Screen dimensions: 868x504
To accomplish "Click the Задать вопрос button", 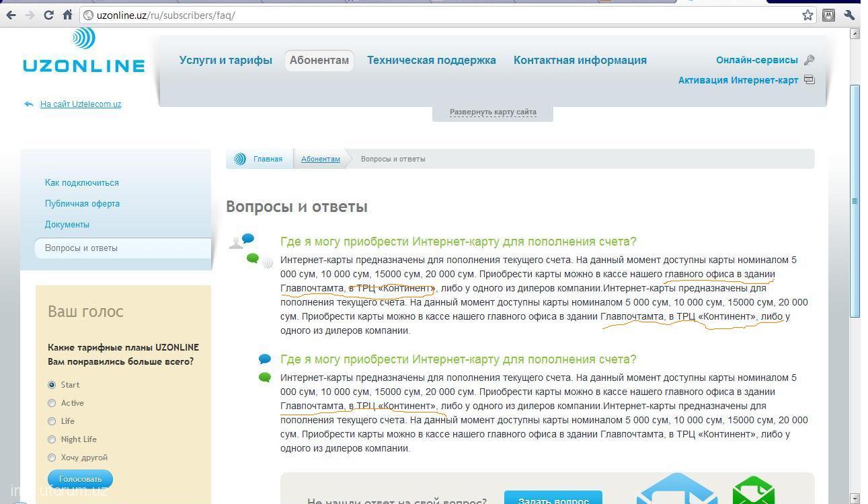I will (x=553, y=499).
